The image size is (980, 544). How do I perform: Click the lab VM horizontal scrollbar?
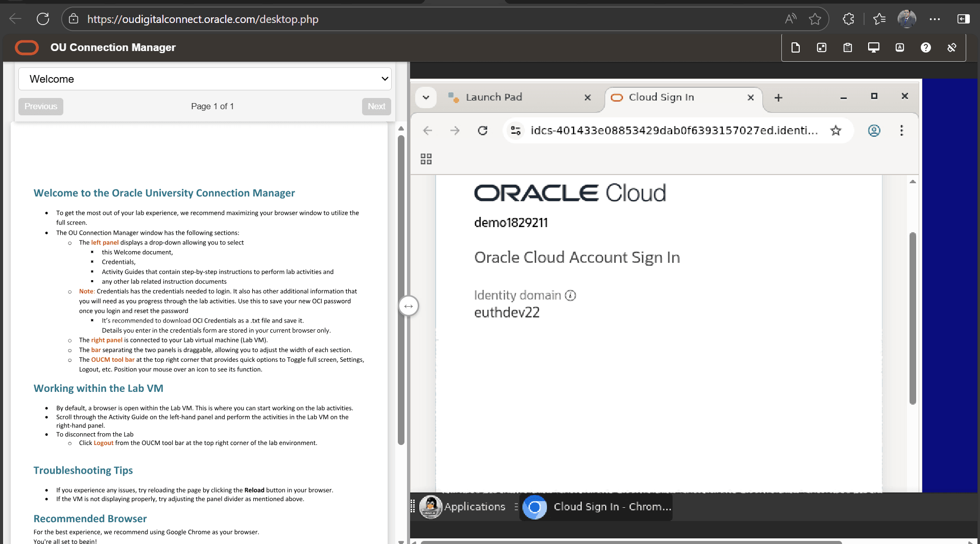[631, 542]
